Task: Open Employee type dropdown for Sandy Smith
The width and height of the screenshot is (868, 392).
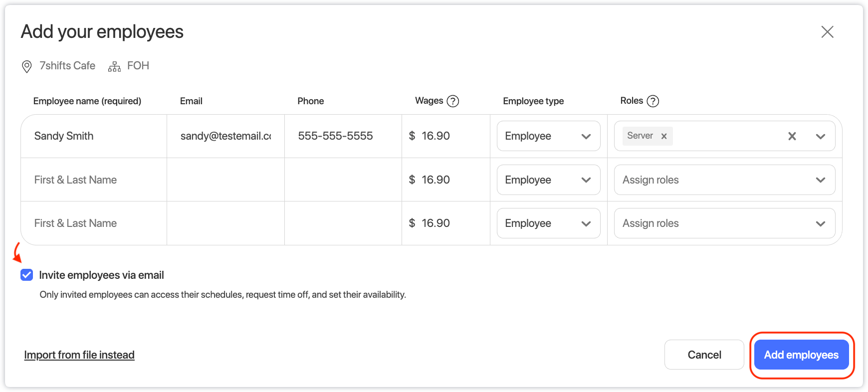Action: click(548, 136)
